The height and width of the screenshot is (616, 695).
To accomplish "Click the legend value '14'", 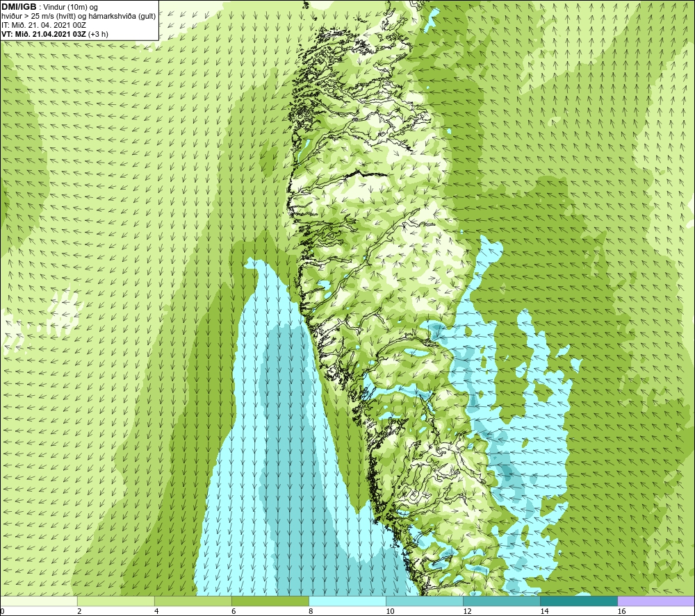I will (x=544, y=612).
